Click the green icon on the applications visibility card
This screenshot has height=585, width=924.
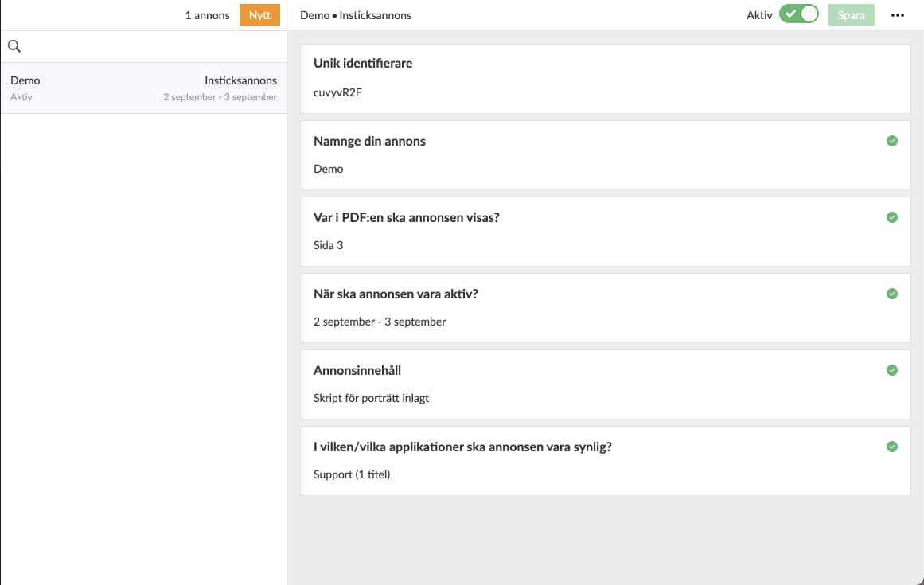point(891,447)
